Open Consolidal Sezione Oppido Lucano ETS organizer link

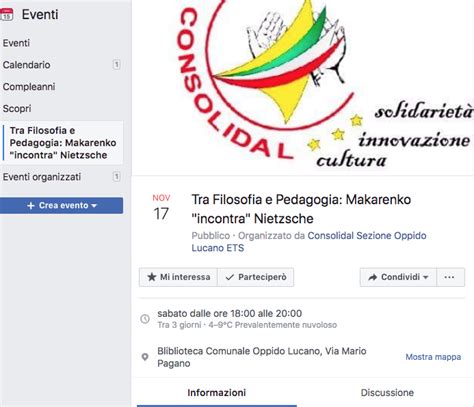[x=309, y=242]
